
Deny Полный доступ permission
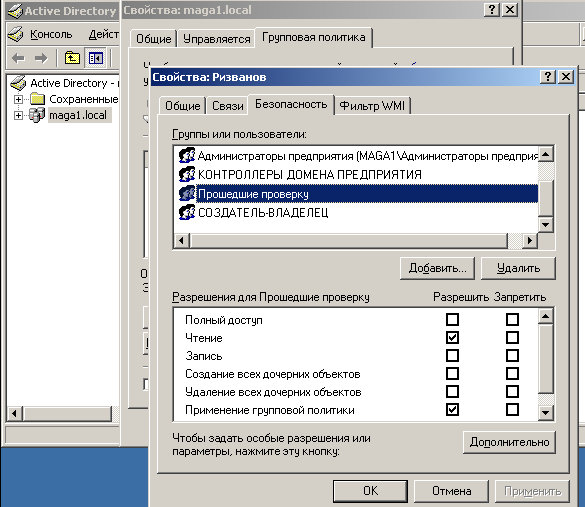click(512, 319)
